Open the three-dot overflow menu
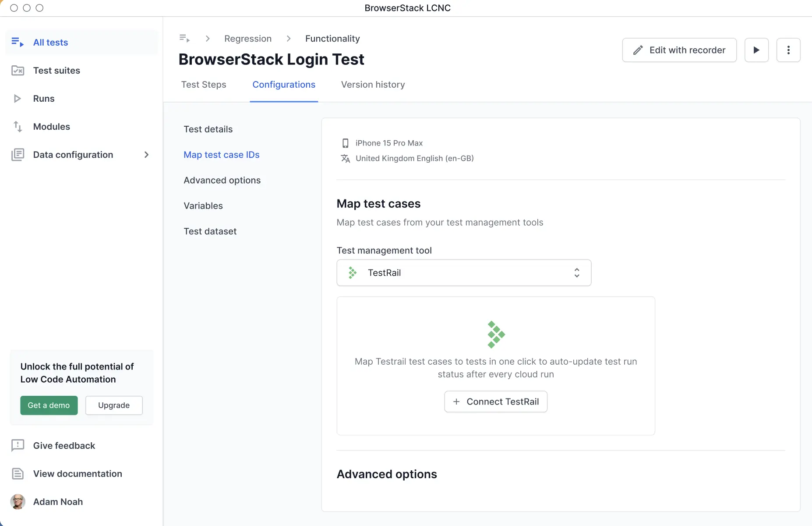Image resolution: width=812 pixels, height=526 pixels. pyautogui.click(x=788, y=50)
